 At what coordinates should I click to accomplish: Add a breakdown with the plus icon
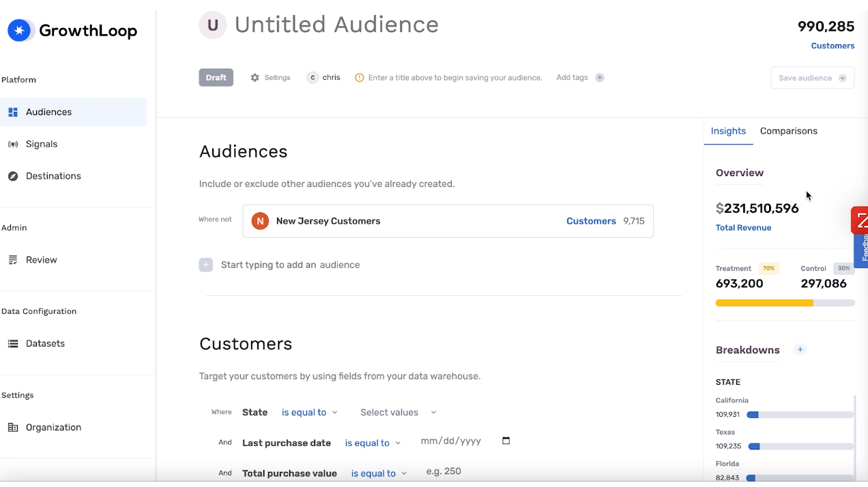tap(800, 350)
